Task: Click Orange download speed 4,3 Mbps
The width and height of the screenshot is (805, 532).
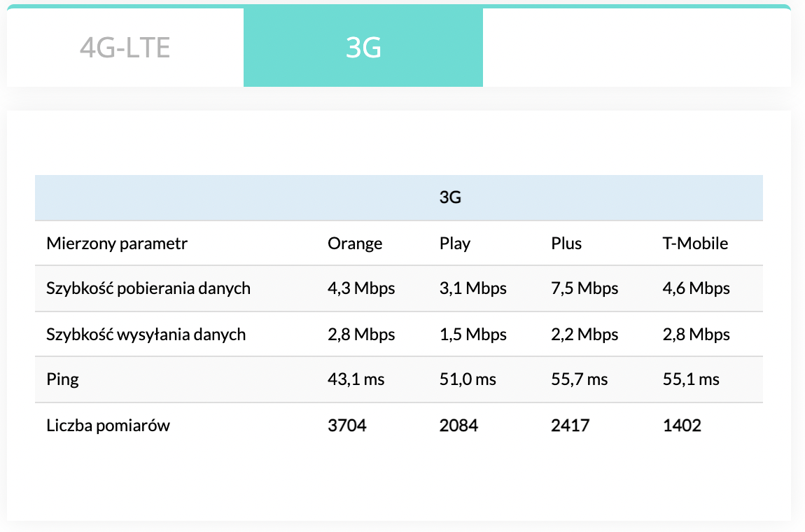Action: pyautogui.click(x=361, y=288)
